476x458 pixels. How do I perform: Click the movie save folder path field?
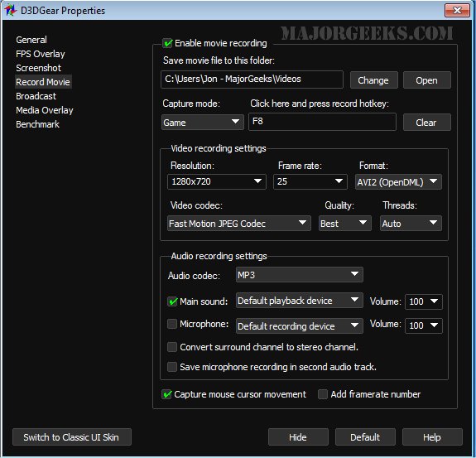click(252, 80)
